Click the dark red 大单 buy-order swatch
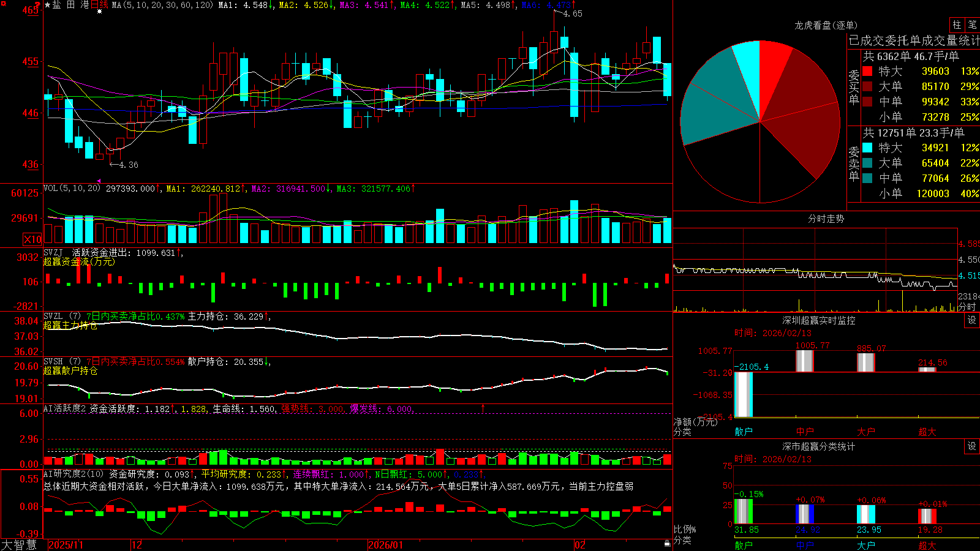The height and width of the screenshot is (551, 980). (867, 86)
